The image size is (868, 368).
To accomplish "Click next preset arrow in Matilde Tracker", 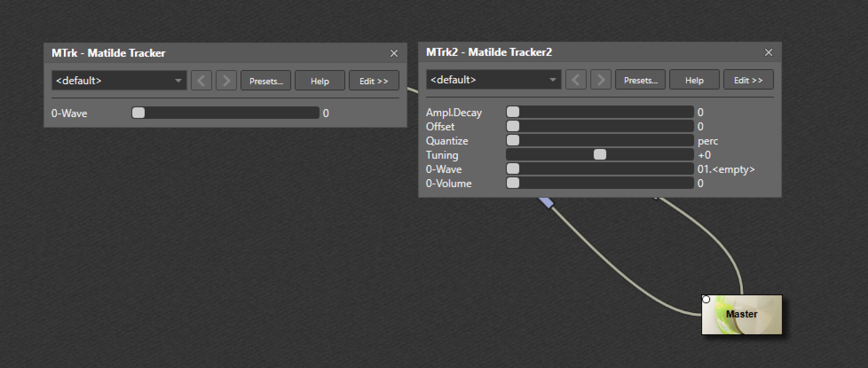I will click(x=226, y=81).
